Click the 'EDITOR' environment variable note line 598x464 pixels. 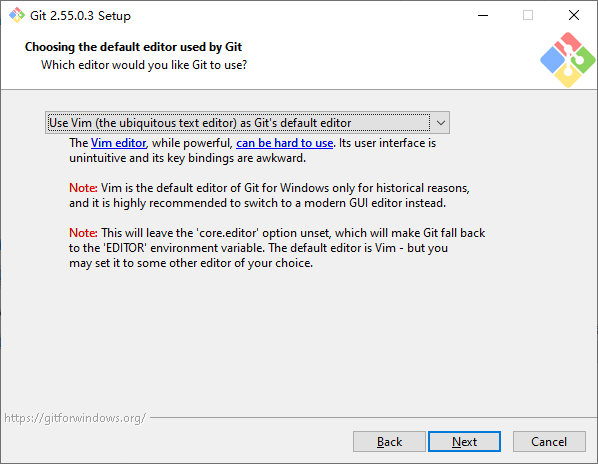258,248
